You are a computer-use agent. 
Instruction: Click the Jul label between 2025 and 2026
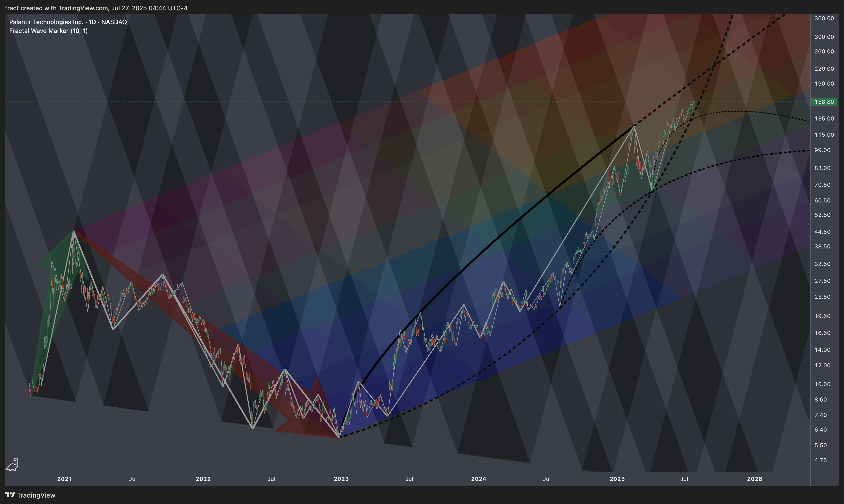[x=684, y=479]
